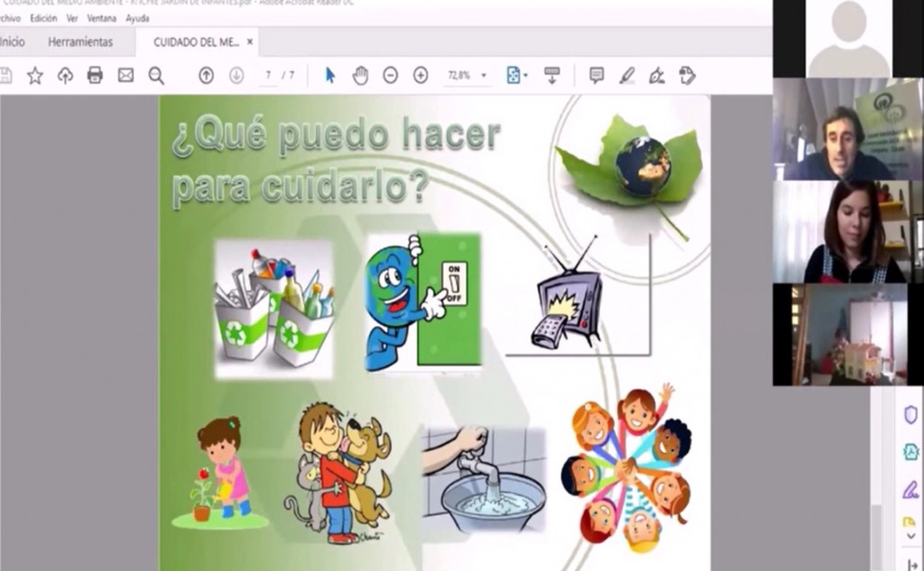Print the document using the printer icon
Viewport: 924px width, 571px height.
click(x=95, y=76)
